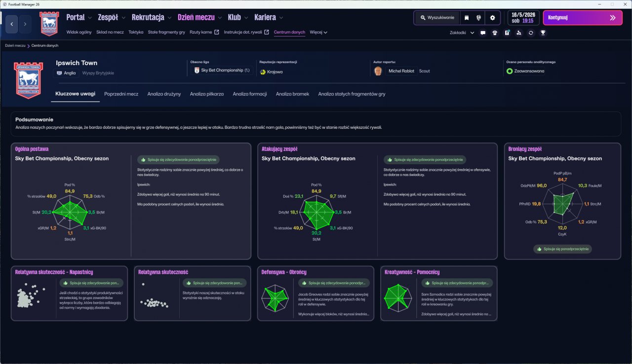
Task: Click the Anglia nation chip
Action: [67, 73]
